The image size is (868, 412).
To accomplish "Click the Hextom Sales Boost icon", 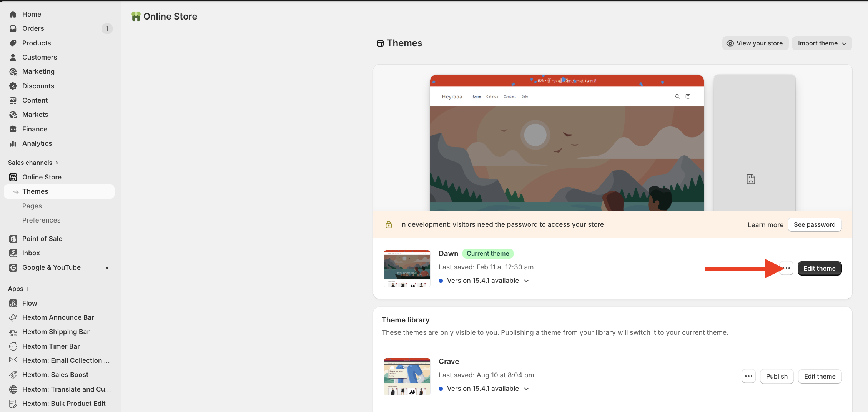I will click(13, 375).
